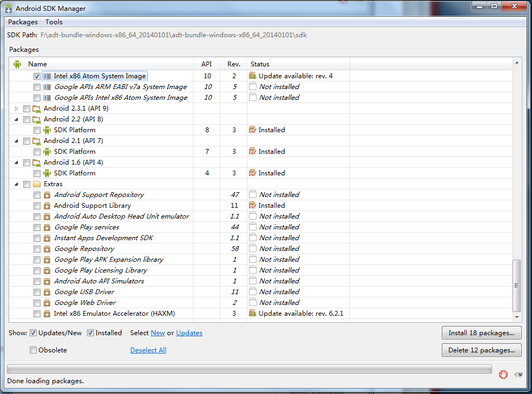Click the SDK Path text
Image resolution: width=532 pixels, height=394 pixels.
173,35
